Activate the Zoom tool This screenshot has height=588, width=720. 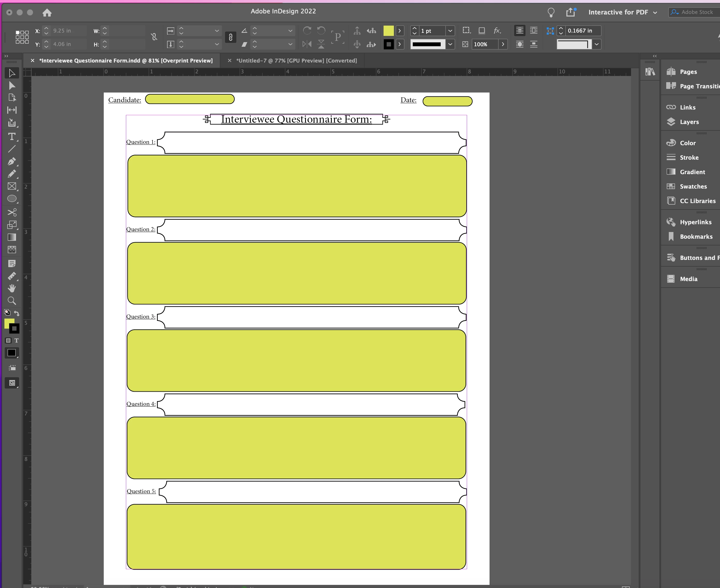[12, 301]
